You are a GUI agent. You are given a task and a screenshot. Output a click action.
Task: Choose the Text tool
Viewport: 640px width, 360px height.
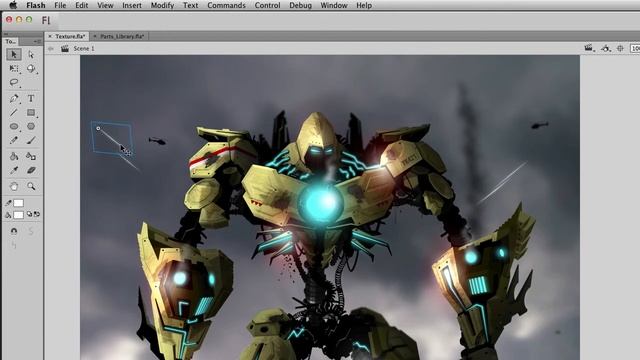tap(31, 98)
